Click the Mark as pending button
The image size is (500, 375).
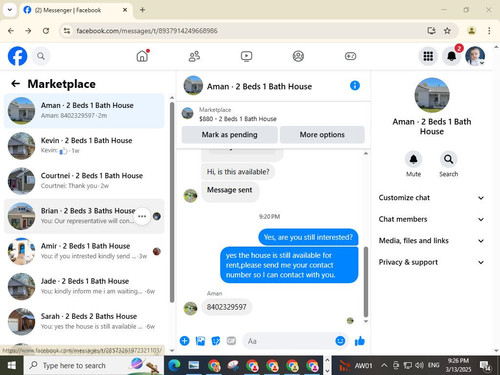click(229, 135)
